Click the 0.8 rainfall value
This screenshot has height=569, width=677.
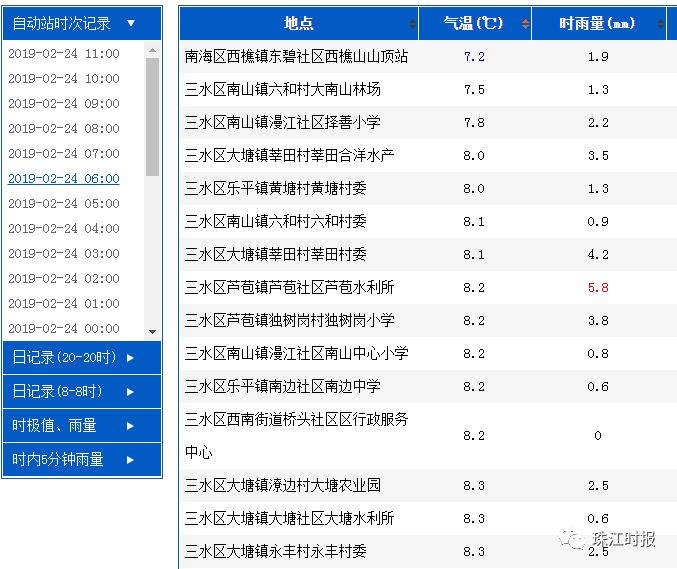(x=598, y=354)
